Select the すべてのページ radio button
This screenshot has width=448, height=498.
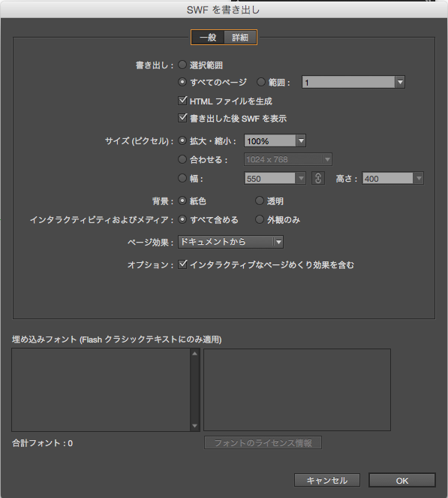coord(182,82)
